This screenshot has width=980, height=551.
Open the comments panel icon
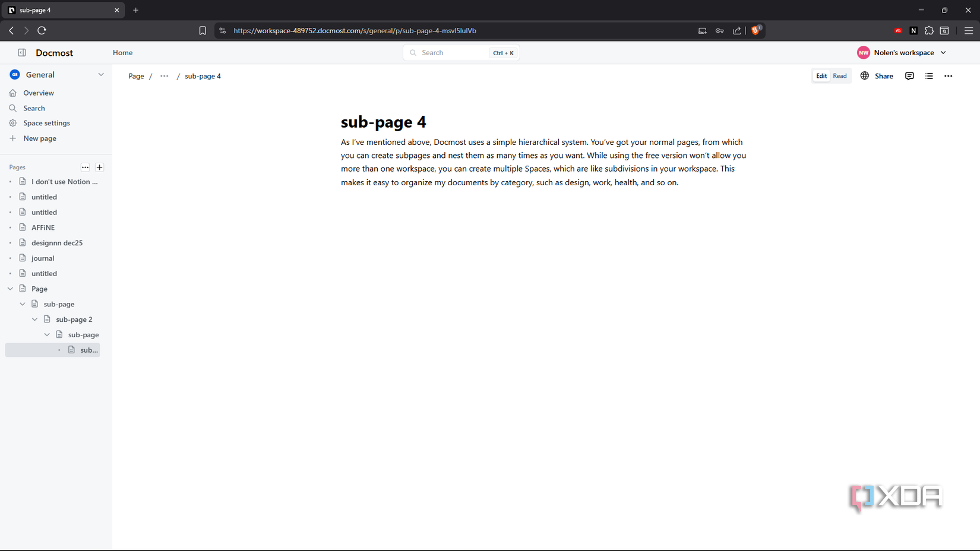909,76
